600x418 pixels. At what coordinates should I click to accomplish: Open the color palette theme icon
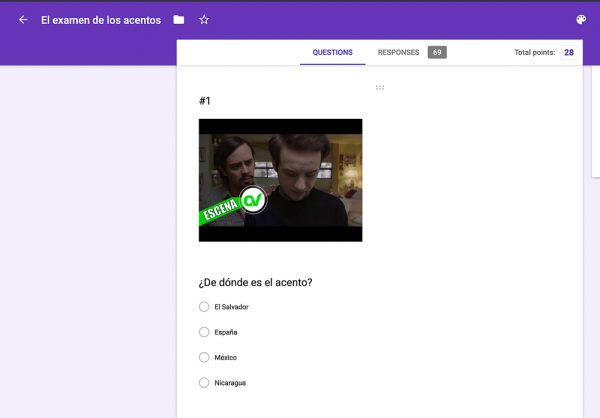[581, 20]
